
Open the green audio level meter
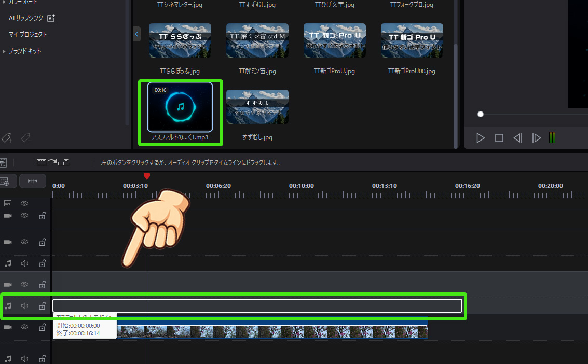click(x=552, y=138)
